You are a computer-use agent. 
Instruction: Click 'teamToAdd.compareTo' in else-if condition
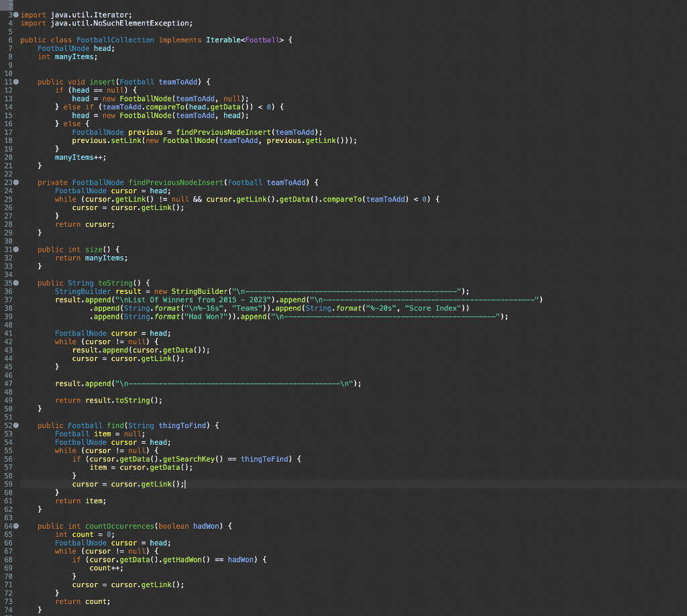(144, 107)
